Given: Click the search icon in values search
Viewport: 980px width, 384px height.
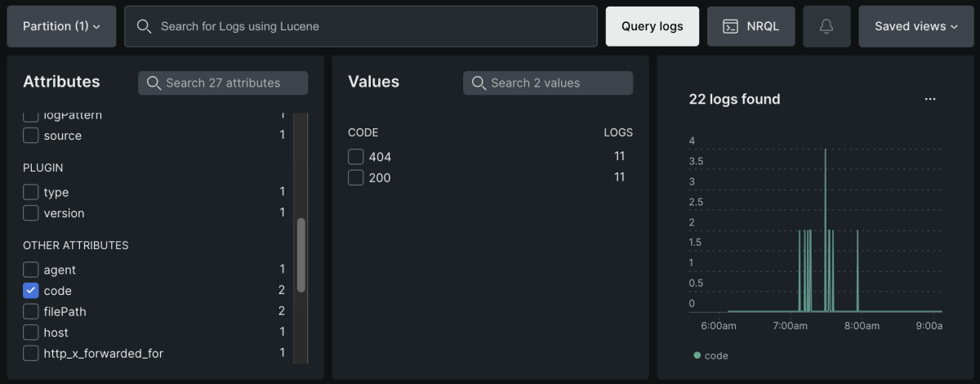Looking at the screenshot, I should (479, 83).
